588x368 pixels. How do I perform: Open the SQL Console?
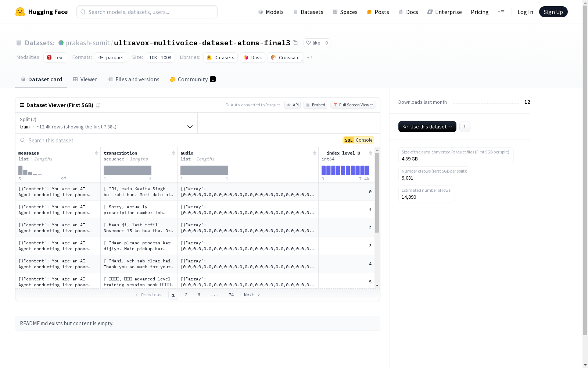click(x=358, y=140)
